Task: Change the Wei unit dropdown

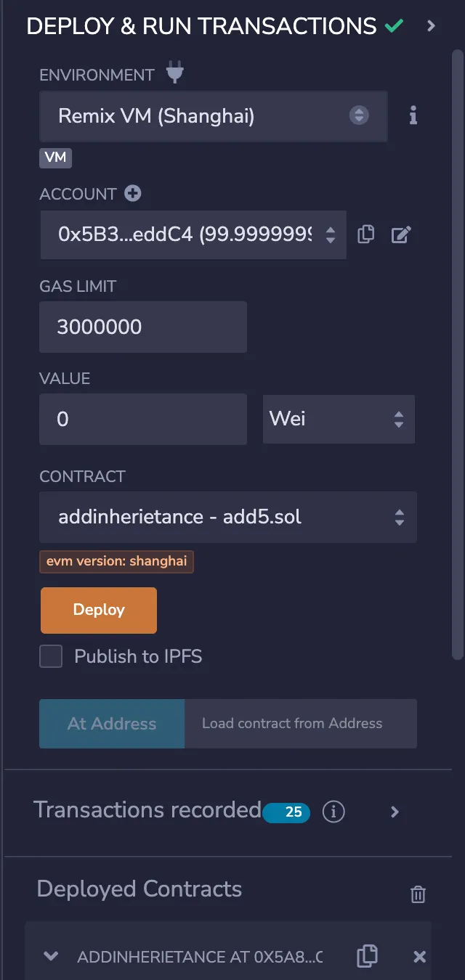Action: pyautogui.click(x=339, y=419)
